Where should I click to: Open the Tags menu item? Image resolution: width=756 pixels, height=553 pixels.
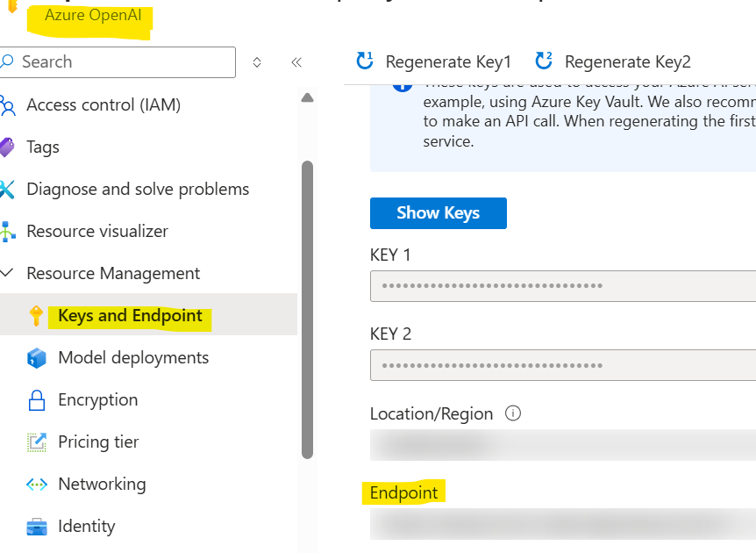click(x=43, y=147)
